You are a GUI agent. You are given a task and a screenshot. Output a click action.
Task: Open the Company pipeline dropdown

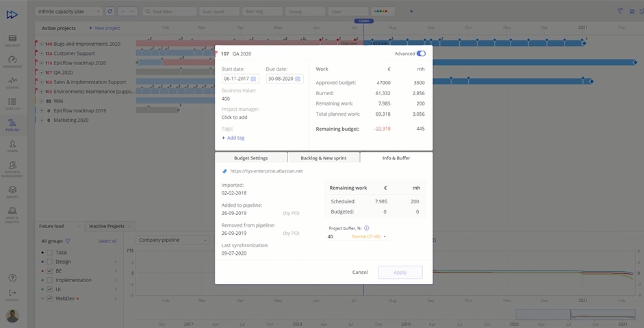(x=172, y=240)
